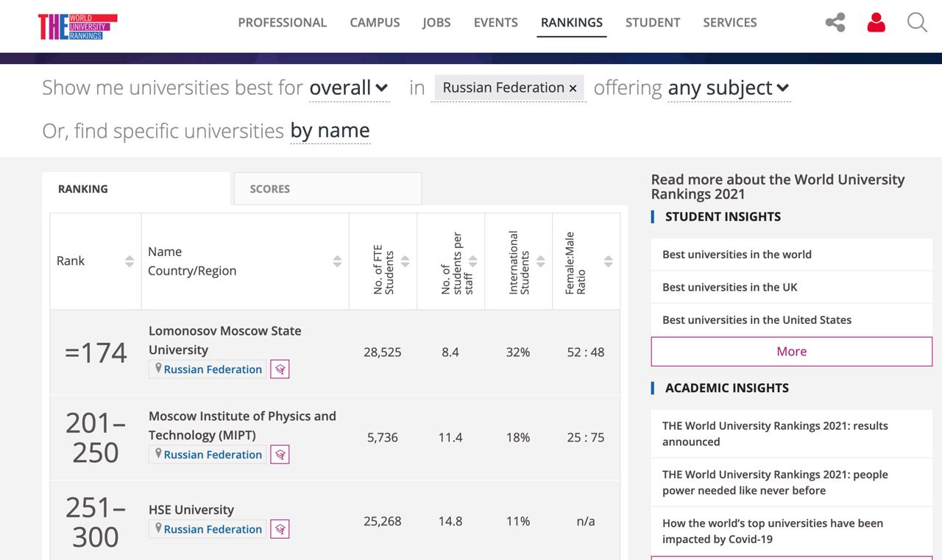Open the RANKINGS menu
This screenshot has width=942, height=560.
tap(572, 23)
